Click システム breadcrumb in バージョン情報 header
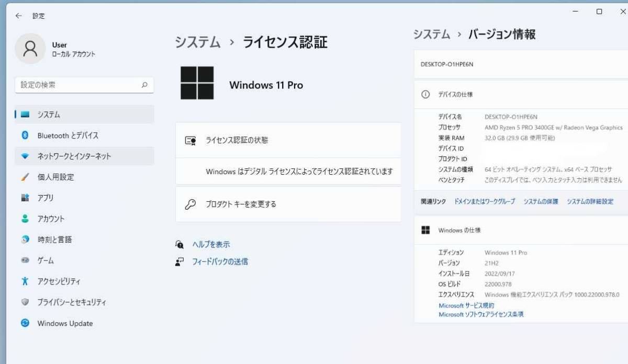This screenshot has width=628, height=364. pos(432,35)
